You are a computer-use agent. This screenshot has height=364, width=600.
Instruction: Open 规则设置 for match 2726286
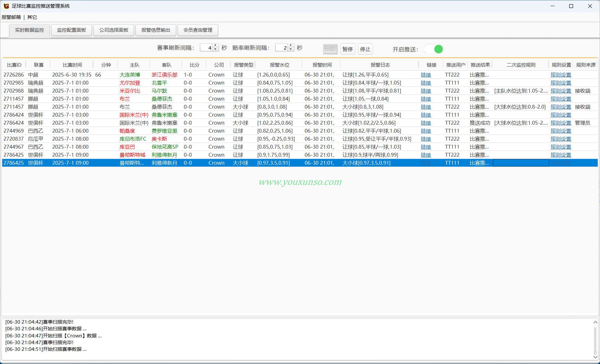561,75
